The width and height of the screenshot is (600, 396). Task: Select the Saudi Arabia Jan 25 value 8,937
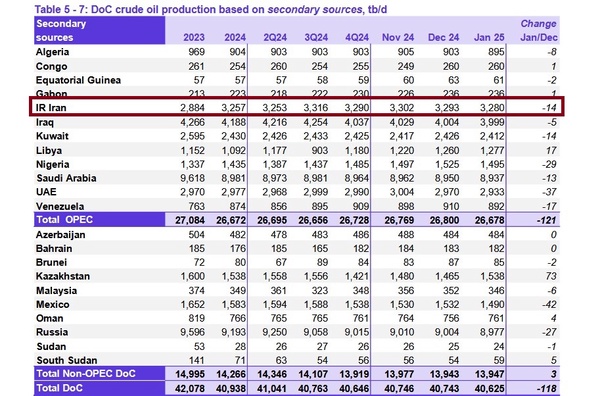tap(492, 178)
